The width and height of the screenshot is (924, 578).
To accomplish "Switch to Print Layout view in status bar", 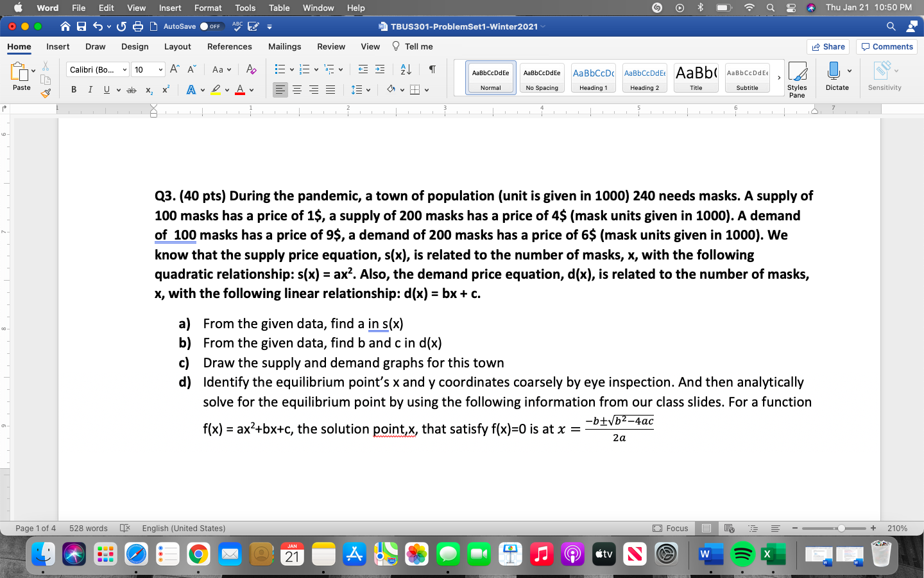I will [706, 529].
